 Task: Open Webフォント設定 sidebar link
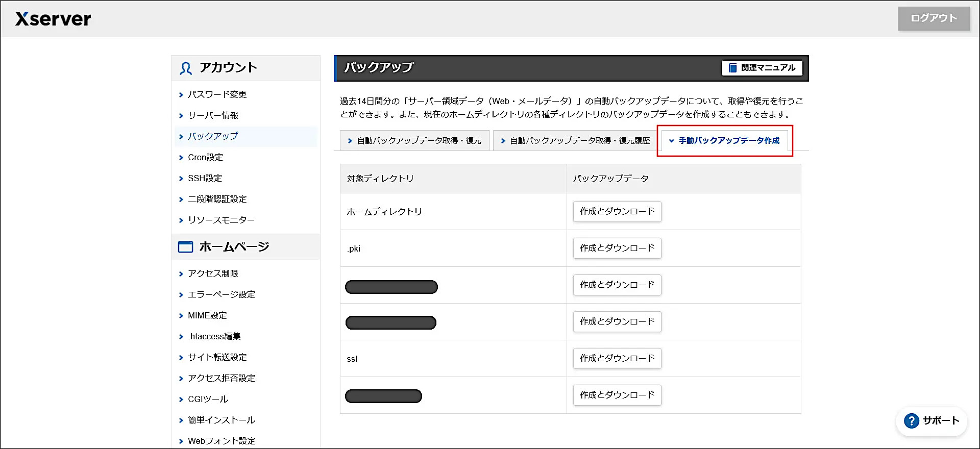pos(222,441)
